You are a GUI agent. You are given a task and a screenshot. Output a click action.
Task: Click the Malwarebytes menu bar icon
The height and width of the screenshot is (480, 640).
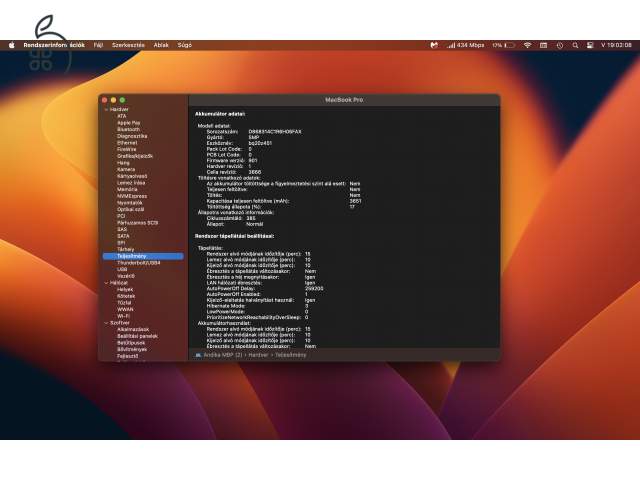(434, 45)
